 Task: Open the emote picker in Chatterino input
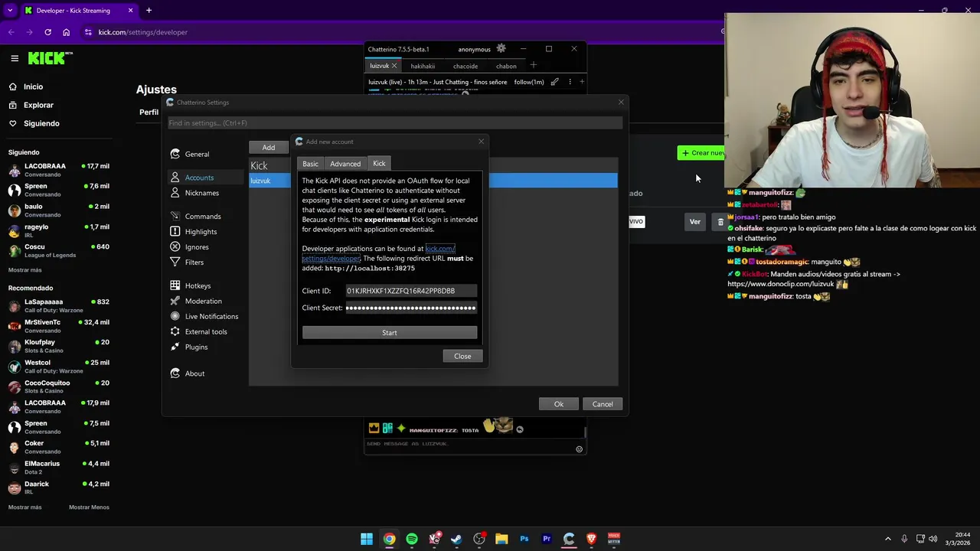coord(579,449)
